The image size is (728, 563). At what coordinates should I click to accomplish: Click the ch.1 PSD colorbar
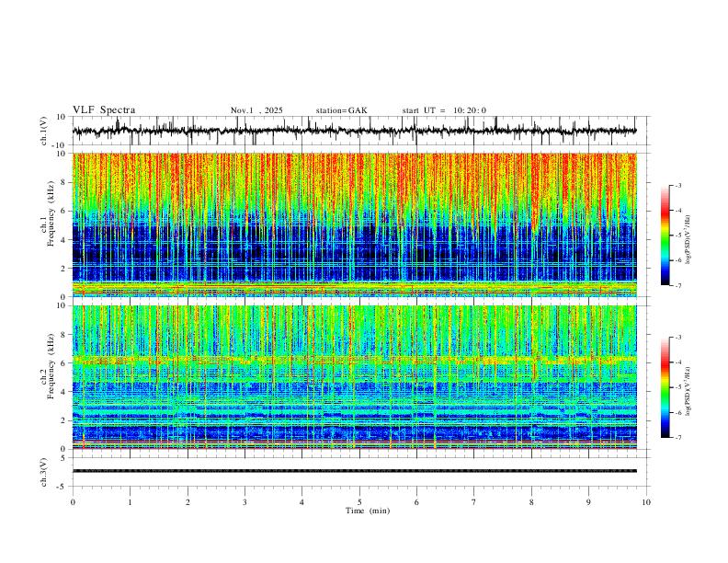click(x=665, y=236)
